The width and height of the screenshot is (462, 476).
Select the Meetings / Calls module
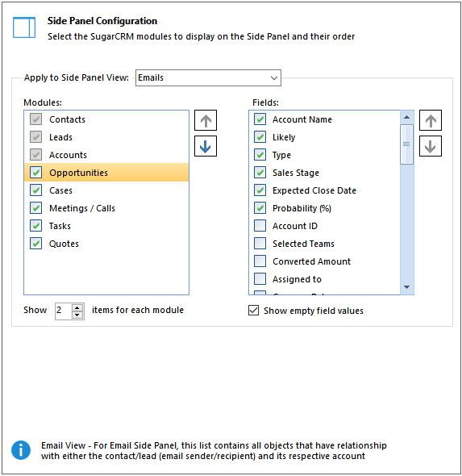pos(106,208)
